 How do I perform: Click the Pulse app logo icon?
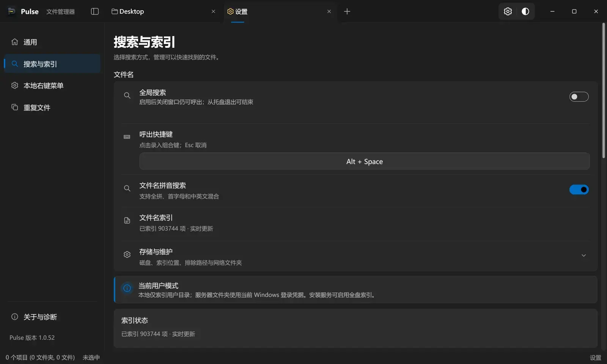(12, 11)
